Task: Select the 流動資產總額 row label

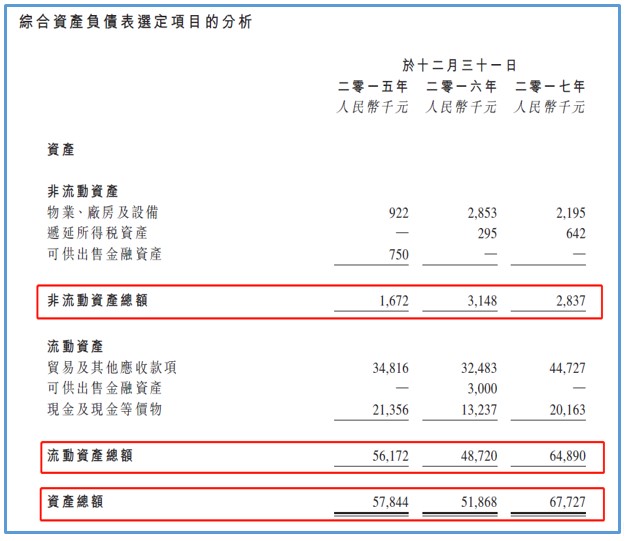Action: point(90,456)
